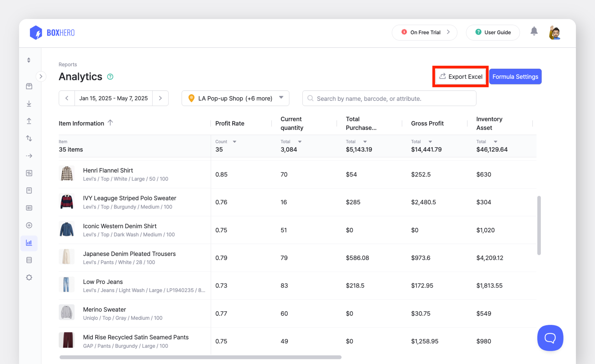
Task: Open the Adjust stock up-down arrows icon
Action: [x=29, y=138]
